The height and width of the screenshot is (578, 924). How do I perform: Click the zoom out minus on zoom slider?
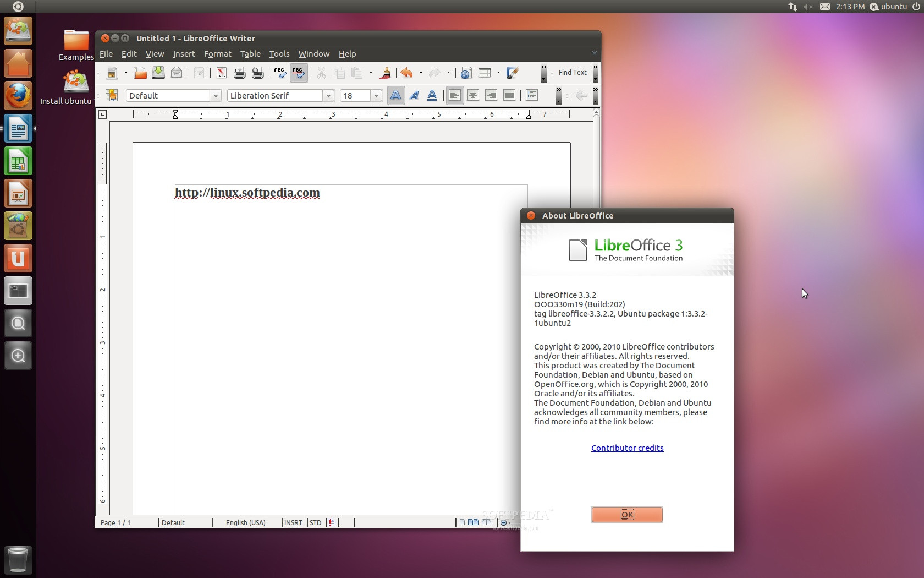click(x=504, y=522)
